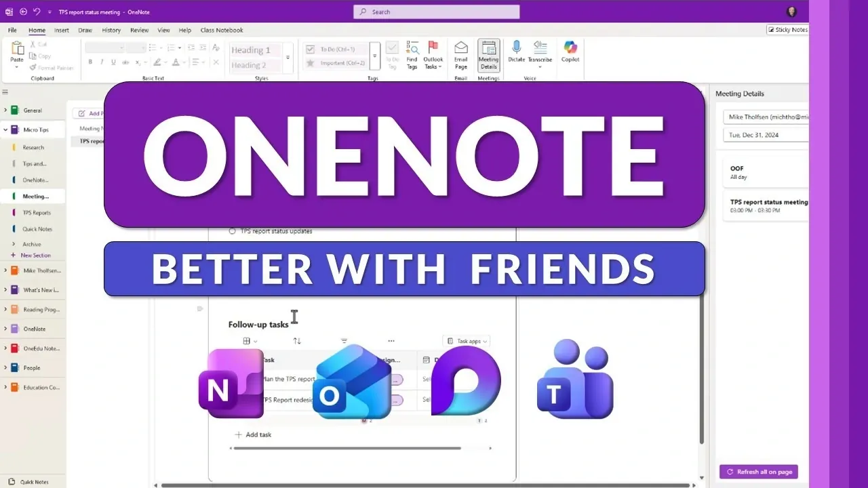Viewport: 868px width, 488px height.
Task: Open Sticky Notes button
Action: 787,30
